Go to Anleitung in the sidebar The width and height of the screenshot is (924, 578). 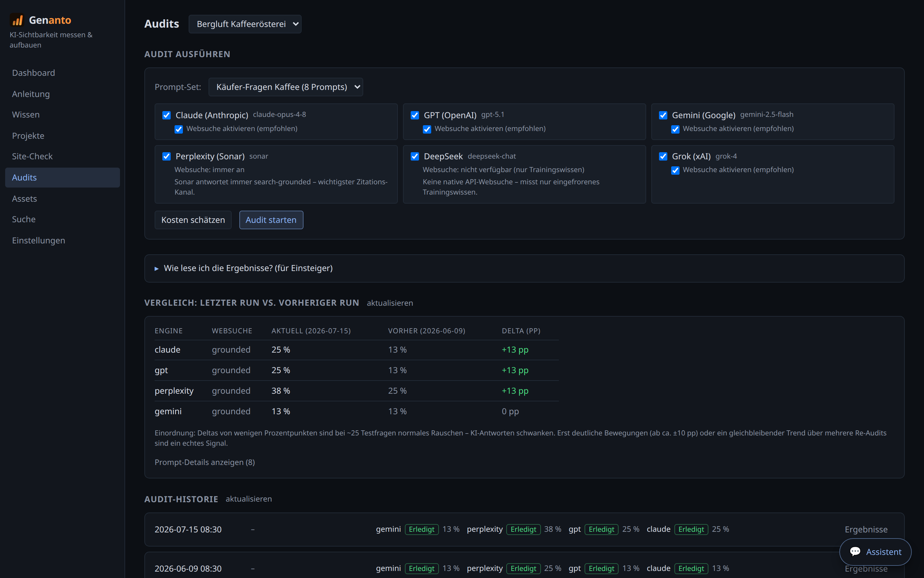(x=63, y=94)
